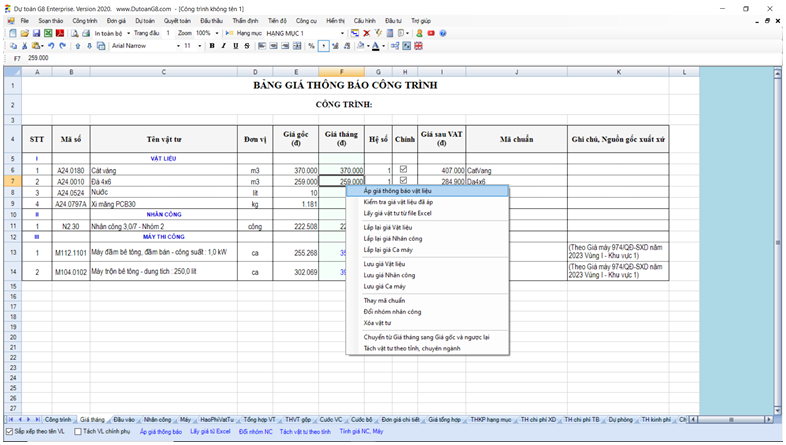This screenshot has width=786, height=445.
Task: Click the YouTube video icon
Action: [431, 33]
